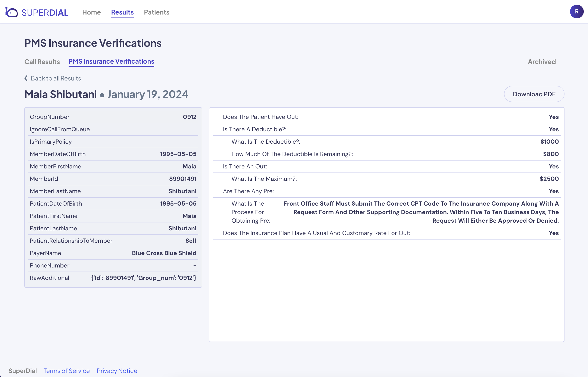Click the MemberId value 89901491
Viewport: 588px width, 377px height.
click(x=183, y=179)
